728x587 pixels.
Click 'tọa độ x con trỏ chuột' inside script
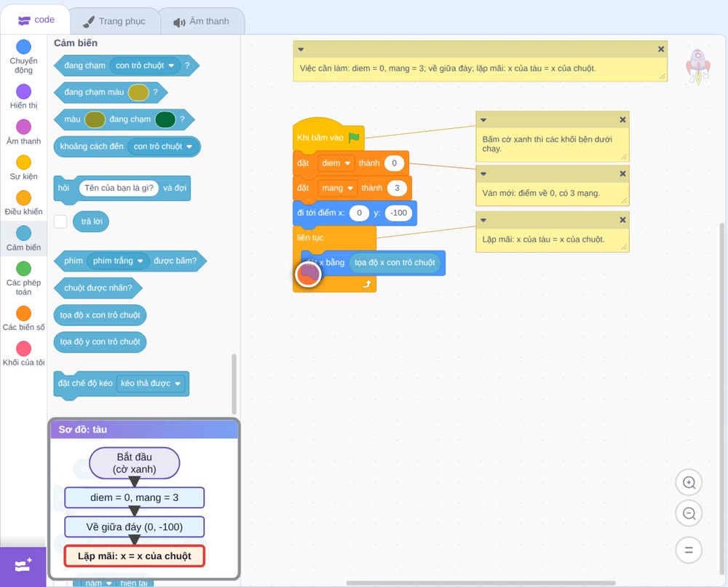pos(395,263)
